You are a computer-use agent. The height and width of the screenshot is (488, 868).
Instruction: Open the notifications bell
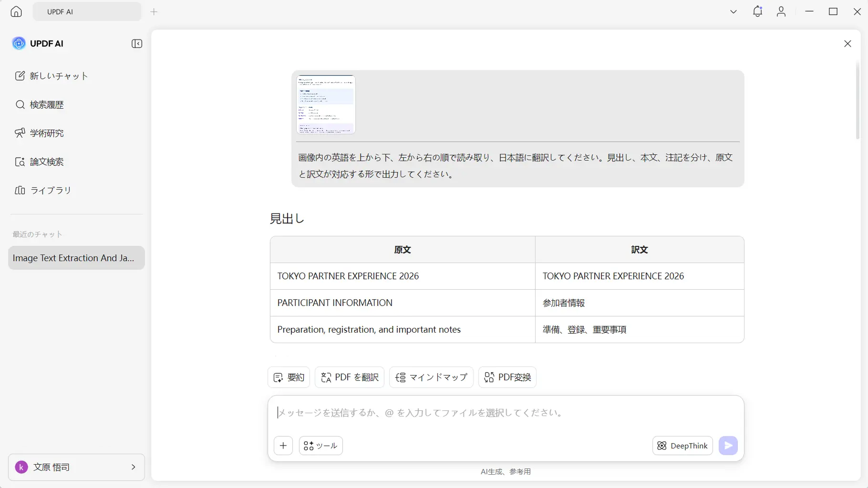[x=757, y=11]
